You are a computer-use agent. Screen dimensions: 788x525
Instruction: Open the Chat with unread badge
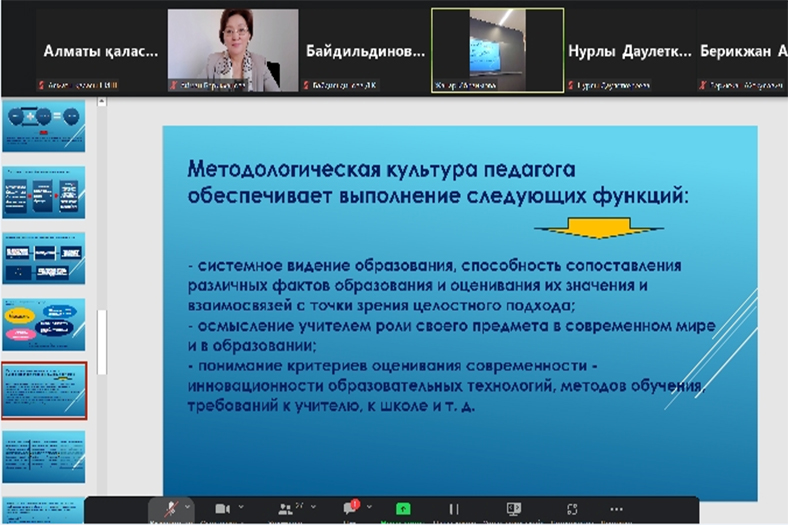350,509
